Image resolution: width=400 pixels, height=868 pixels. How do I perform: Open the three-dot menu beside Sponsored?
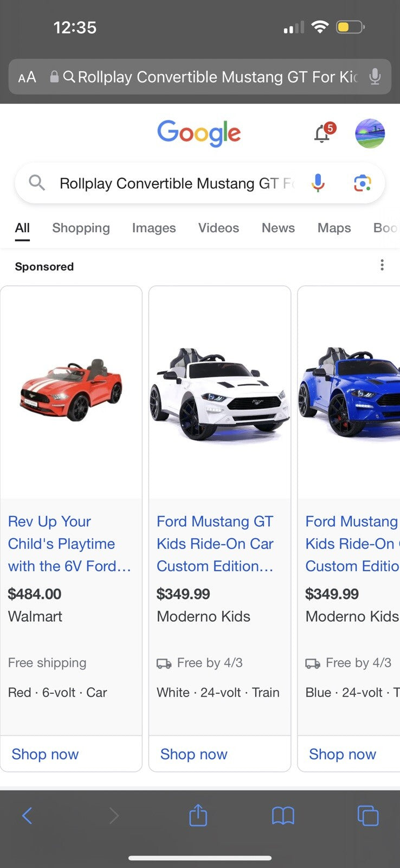pos(382,265)
